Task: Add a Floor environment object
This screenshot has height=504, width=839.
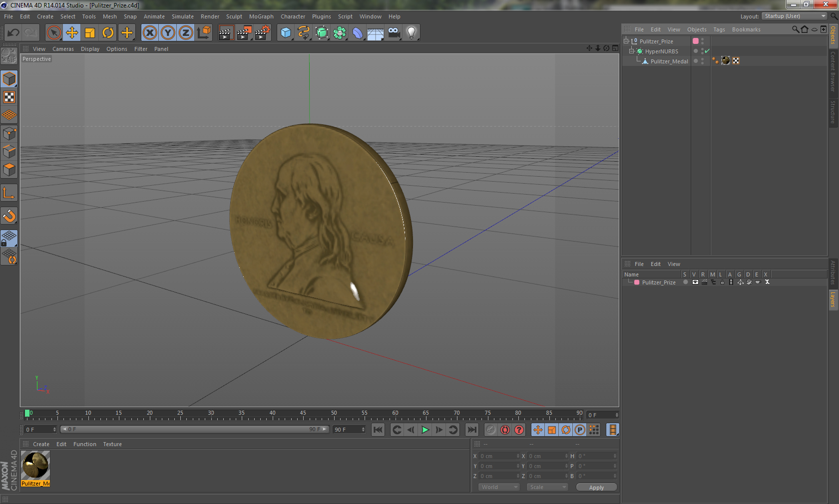Action: point(376,33)
